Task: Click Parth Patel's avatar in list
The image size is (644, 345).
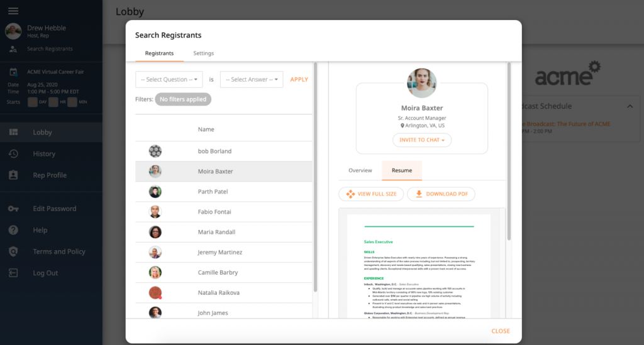Action: (155, 192)
